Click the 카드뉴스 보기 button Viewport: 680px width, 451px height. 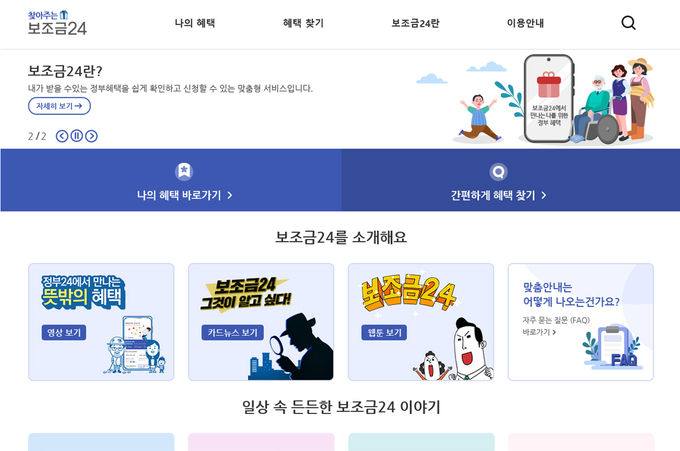click(232, 333)
